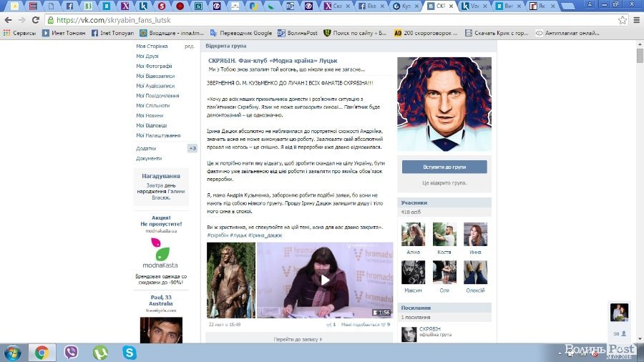
Task: Click the #луцьк hashtag in the post
Action: click(x=238, y=235)
